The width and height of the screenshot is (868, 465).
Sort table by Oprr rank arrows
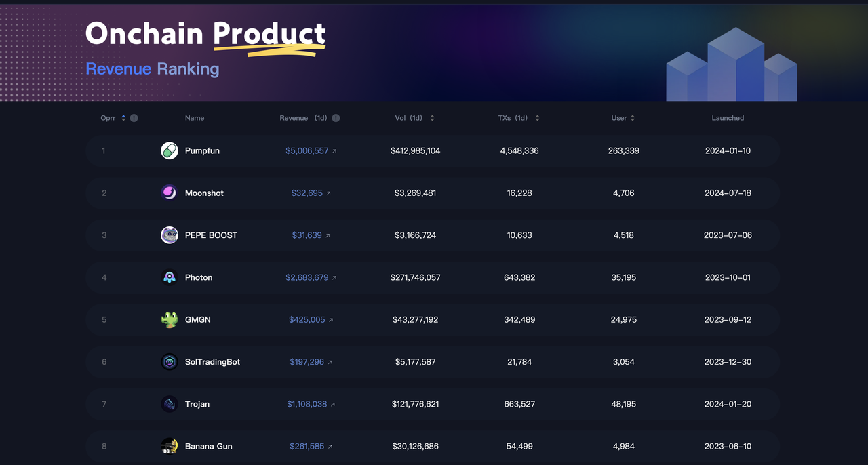tap(123, 118)
